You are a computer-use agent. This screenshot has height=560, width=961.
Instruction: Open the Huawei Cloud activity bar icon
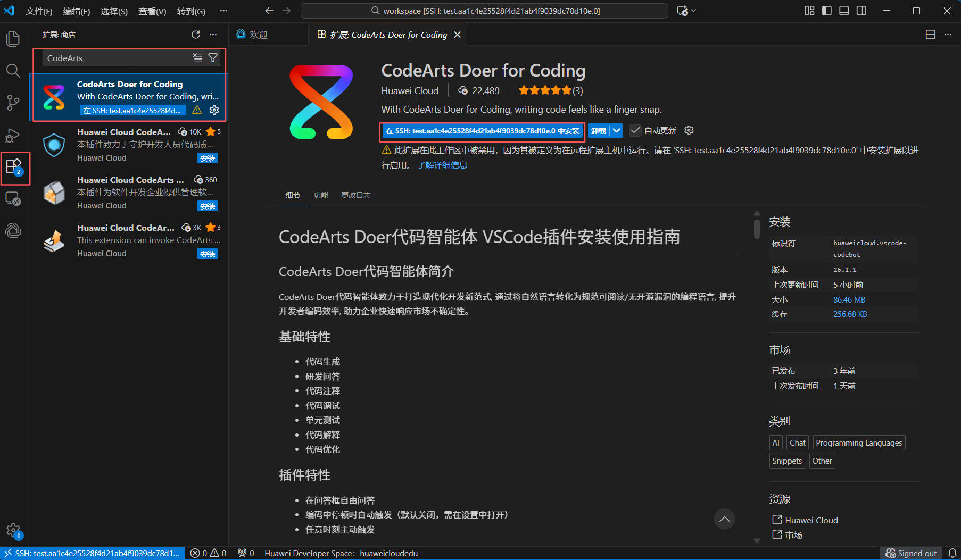13,230
